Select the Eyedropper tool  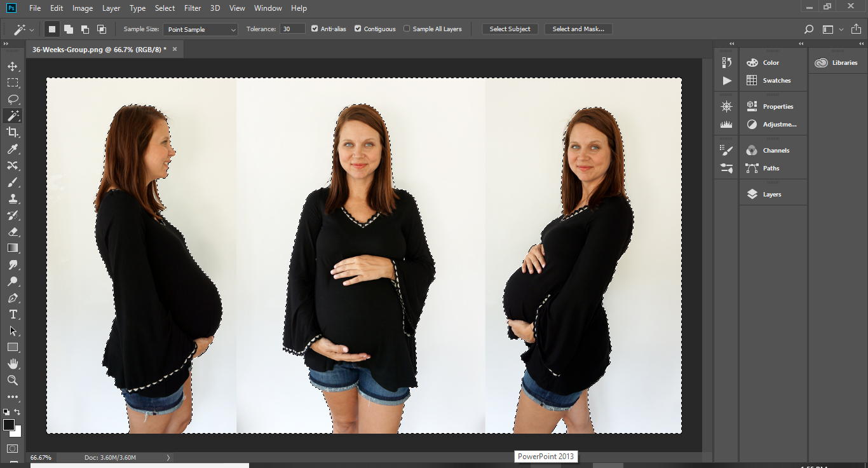13,149
